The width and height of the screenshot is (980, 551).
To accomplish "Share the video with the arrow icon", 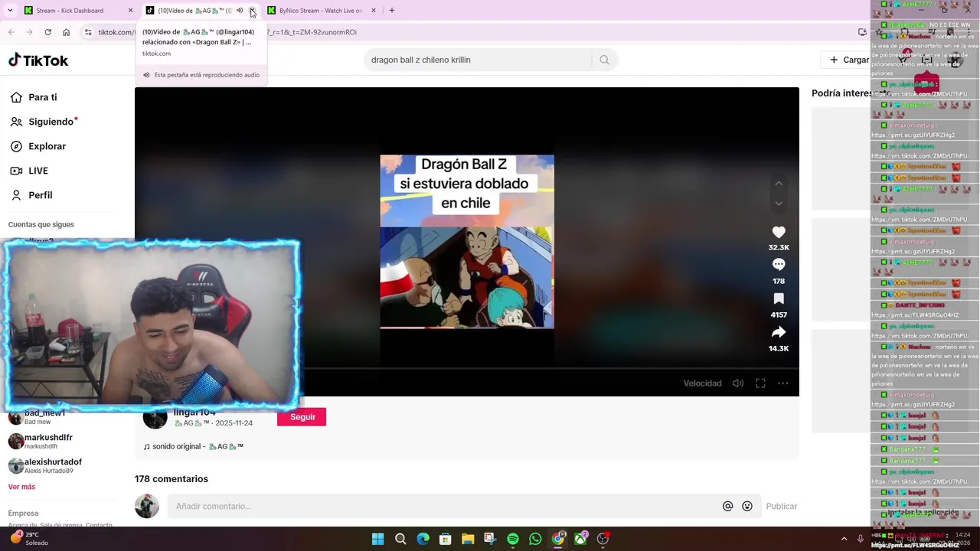I will coord(779,332).
